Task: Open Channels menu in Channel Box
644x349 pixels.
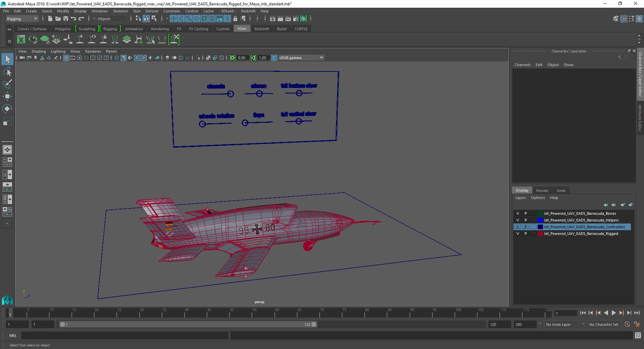Action: [x=522, y=65]
